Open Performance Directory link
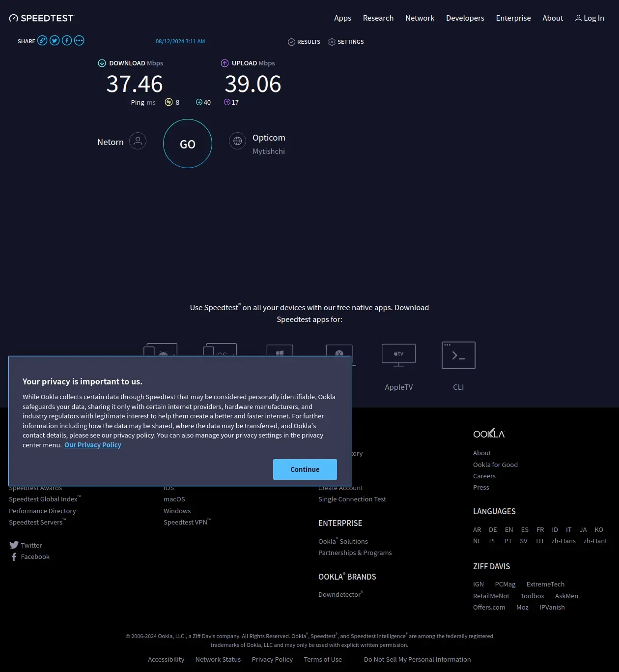 click(x=42, y=511)
